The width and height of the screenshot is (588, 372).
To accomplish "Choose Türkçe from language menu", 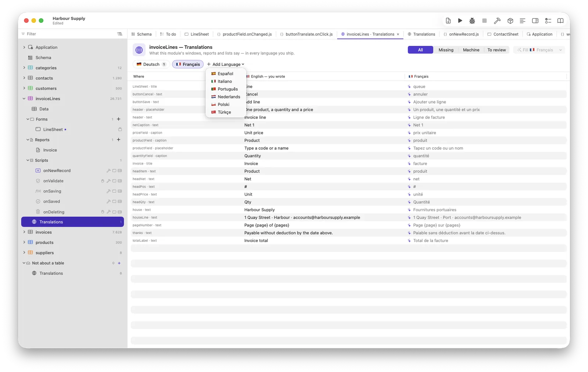I will click(x=226, y=112).
